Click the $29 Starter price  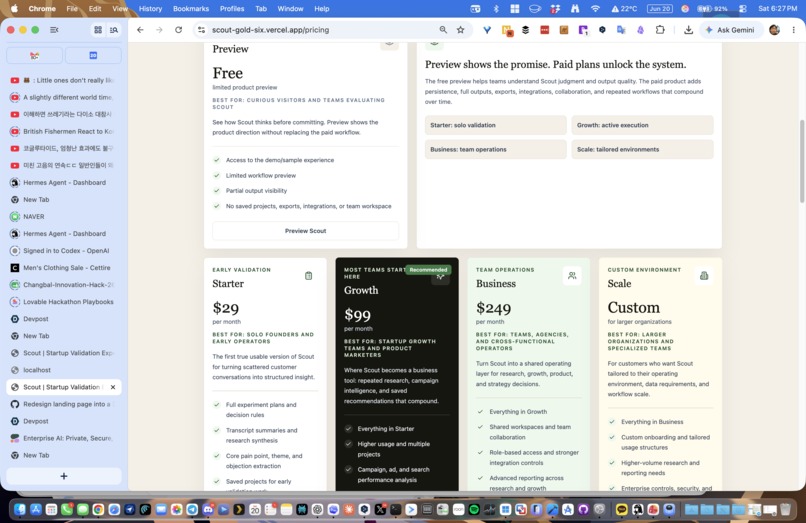[x=226, y=308]
